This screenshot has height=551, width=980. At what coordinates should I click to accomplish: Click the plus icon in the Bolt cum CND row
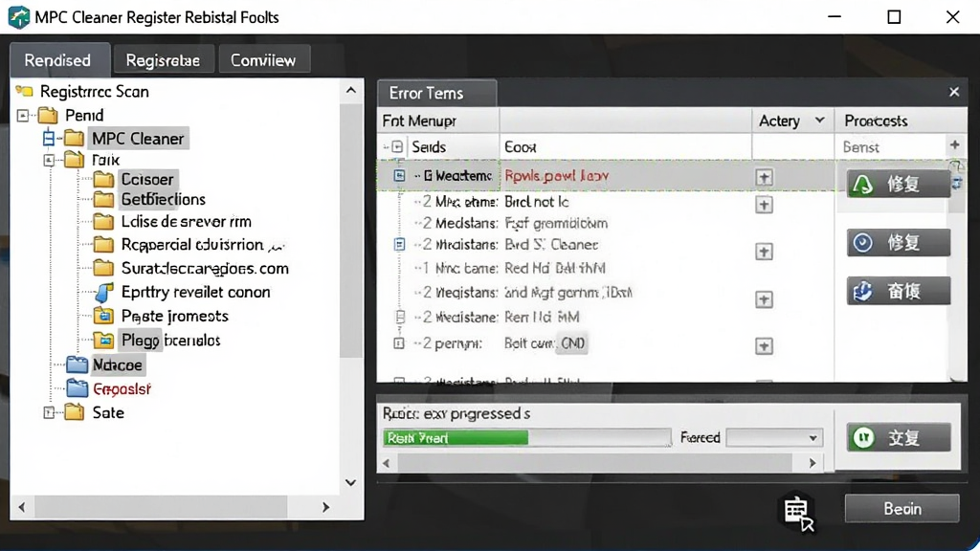coord(764,346)
